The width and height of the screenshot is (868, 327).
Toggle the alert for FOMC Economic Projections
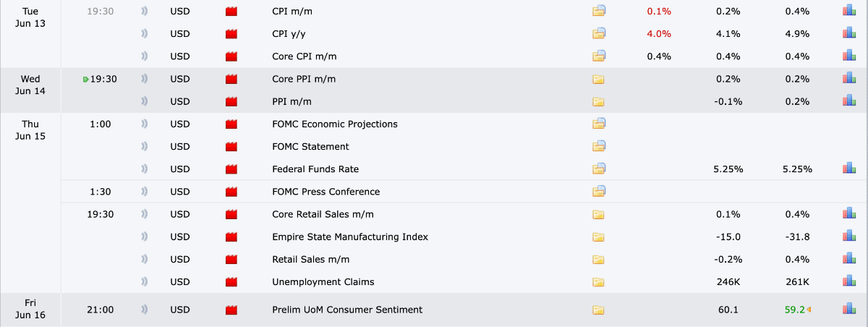(144, 124)
